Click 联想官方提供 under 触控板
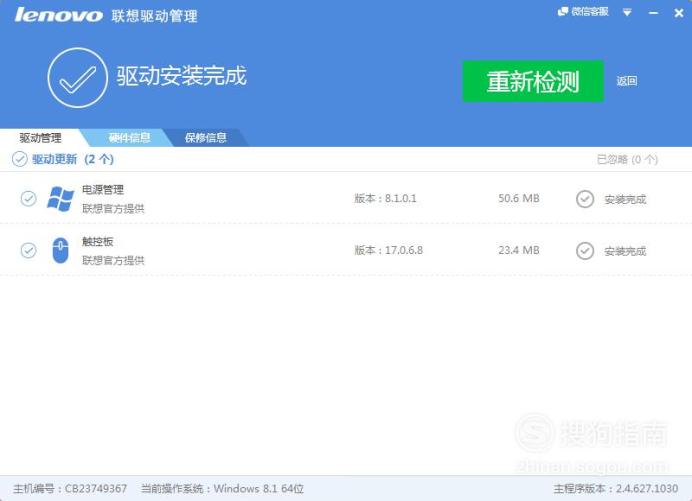This screenshot has height=501, width=692. (113, 260)
